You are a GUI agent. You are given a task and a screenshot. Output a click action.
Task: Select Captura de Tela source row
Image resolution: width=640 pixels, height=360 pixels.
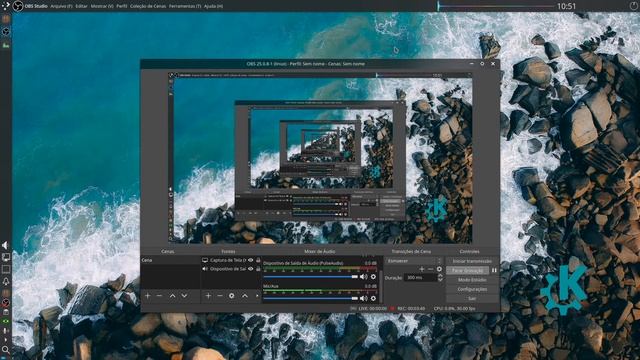231,260
